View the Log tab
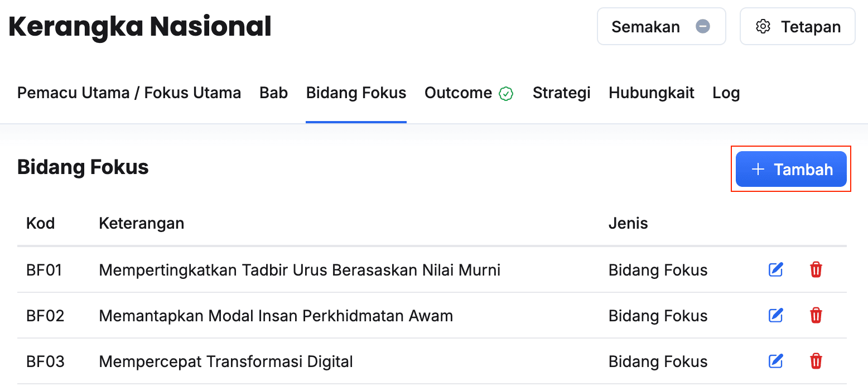 (726, 93)
